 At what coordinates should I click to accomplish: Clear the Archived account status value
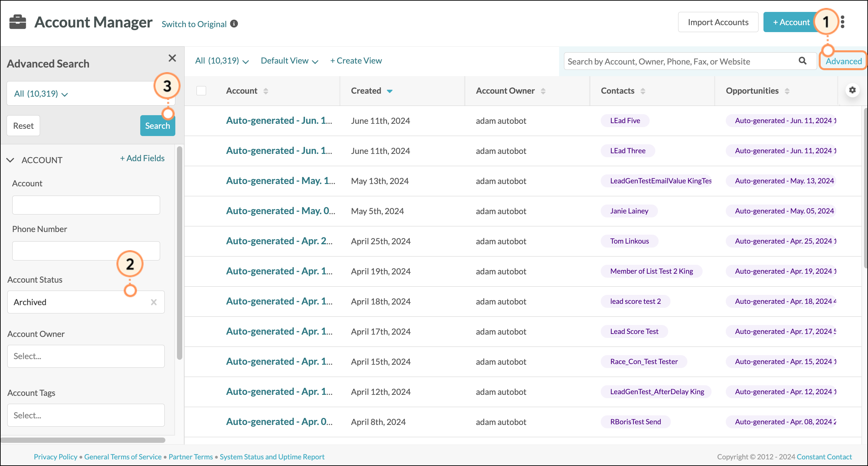pyautogui.click(x=153, y=302)
